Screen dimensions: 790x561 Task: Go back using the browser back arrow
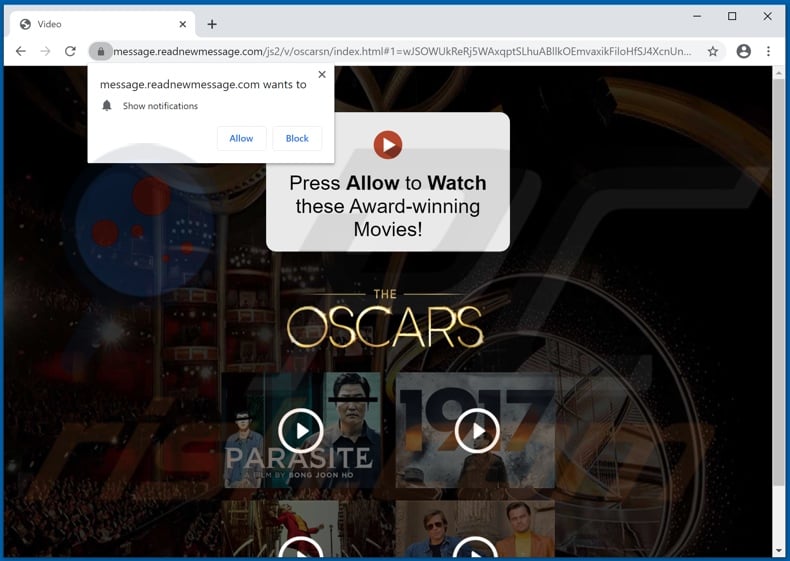pyautogui.click(x=21, y=51)
